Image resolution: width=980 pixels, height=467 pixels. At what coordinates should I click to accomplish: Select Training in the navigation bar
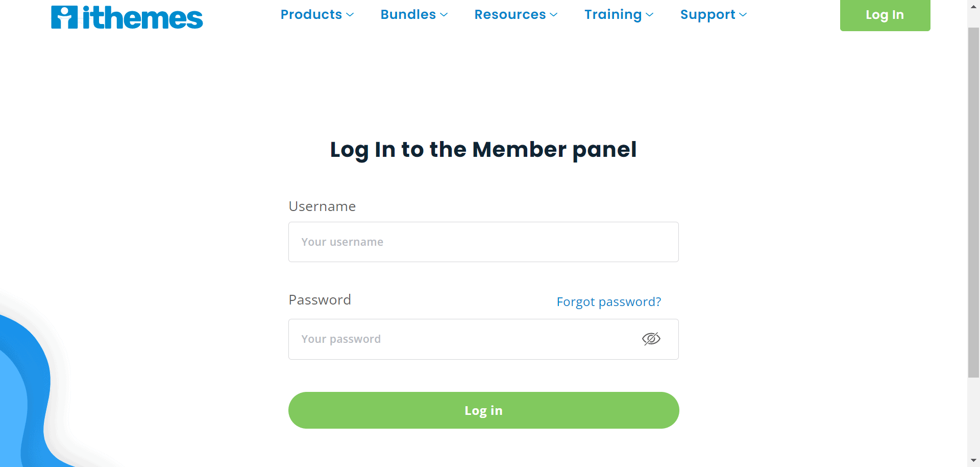coord(614,15)
